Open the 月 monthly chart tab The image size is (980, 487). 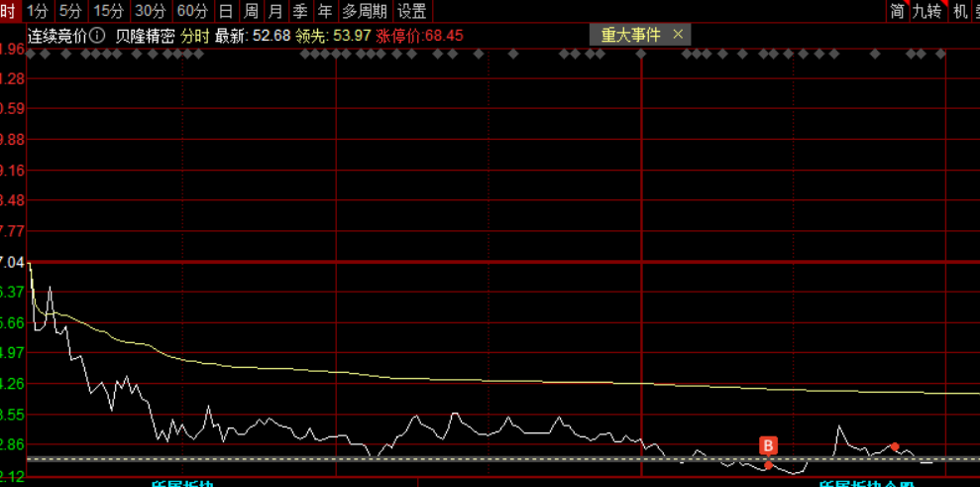275,11
